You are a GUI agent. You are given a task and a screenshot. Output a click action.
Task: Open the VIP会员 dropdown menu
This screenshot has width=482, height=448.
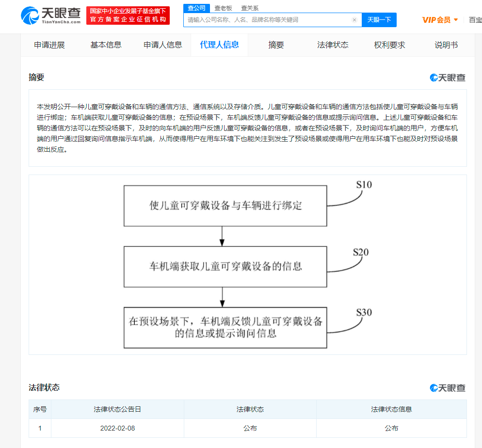click(x=435, y=20)
